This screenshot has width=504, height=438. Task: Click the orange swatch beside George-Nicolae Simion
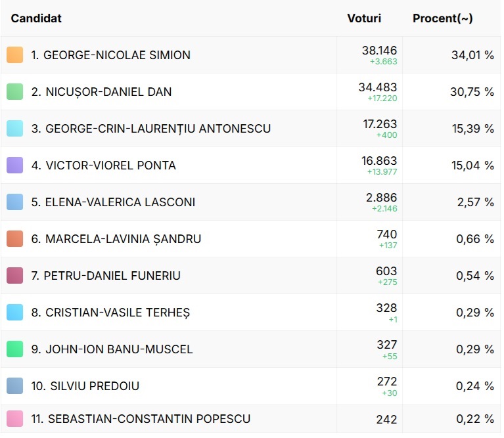click(x=14, y=55)
